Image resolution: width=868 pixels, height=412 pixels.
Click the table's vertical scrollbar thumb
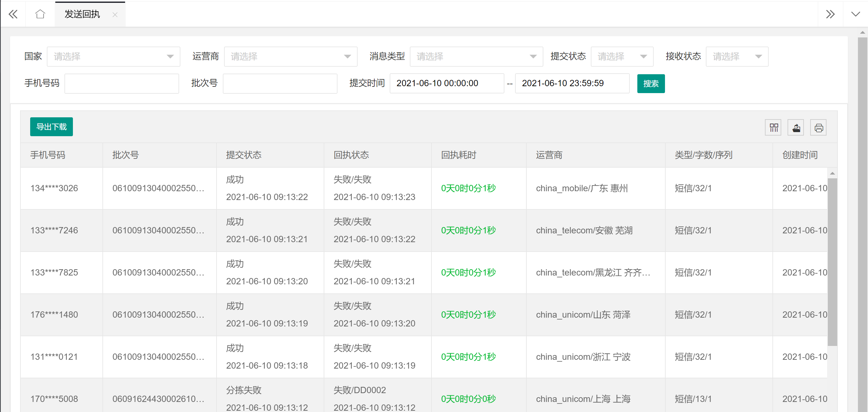click(x=832, y=262)
